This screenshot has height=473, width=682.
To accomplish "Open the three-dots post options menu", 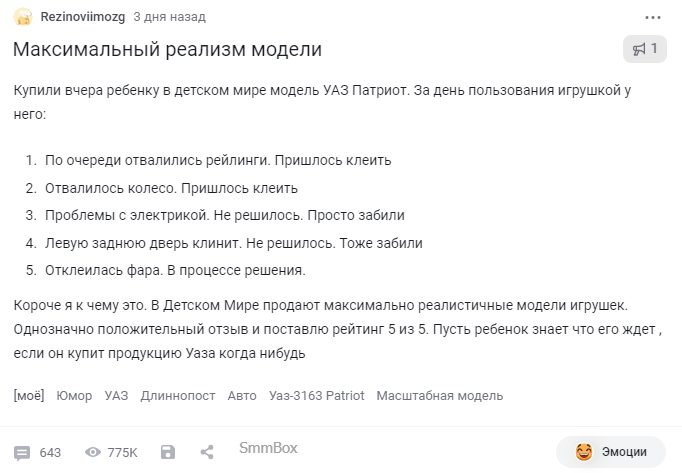I will point(652,17).
